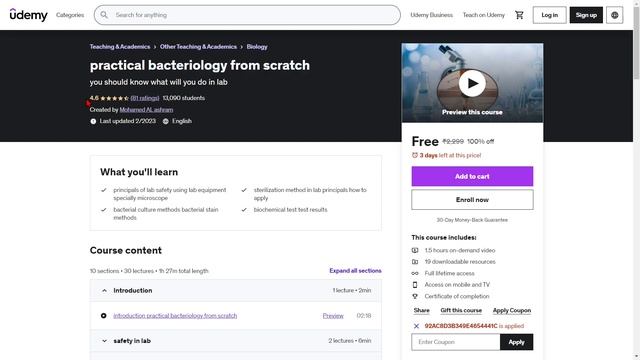This screenshot has width=640, height=360.
Task: Click the search magnifier icon
Action: click(104, 15)
